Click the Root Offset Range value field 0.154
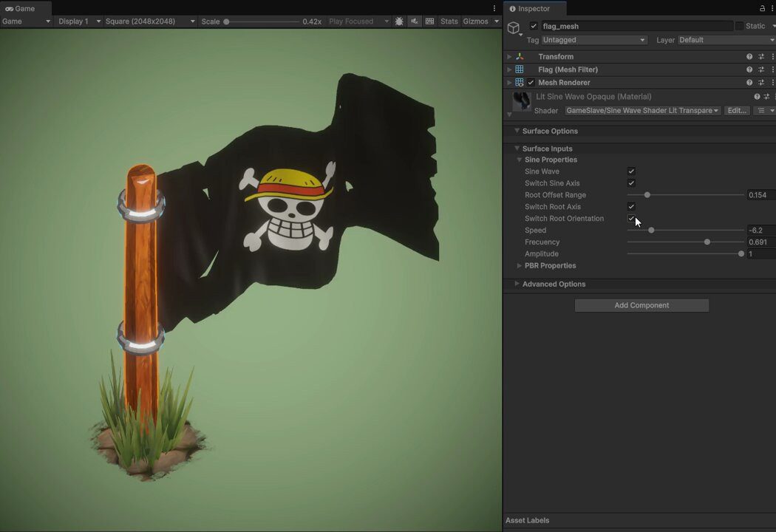776x532 pixels. pyautogui.click(x=761, y=195)
